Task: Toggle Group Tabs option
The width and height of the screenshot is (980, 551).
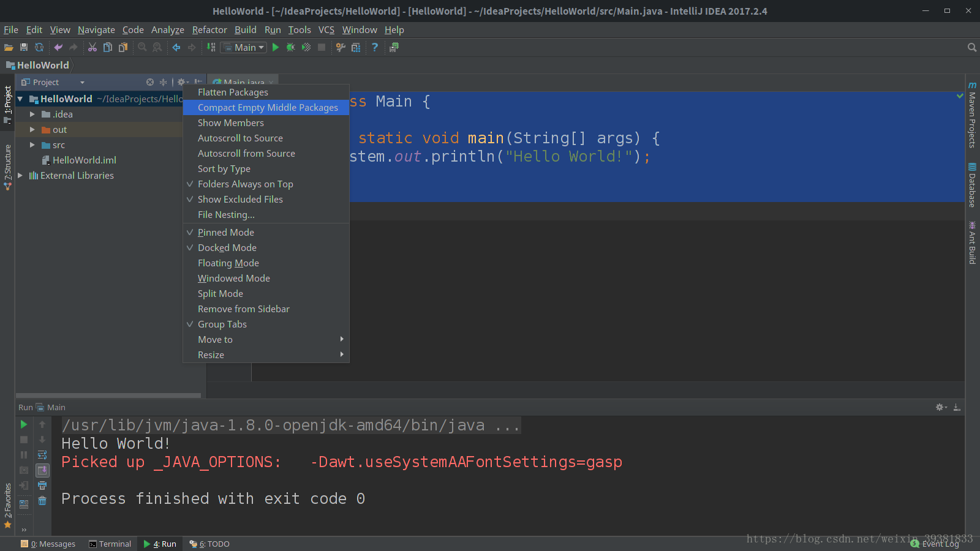Action: [x=266, y=324]
